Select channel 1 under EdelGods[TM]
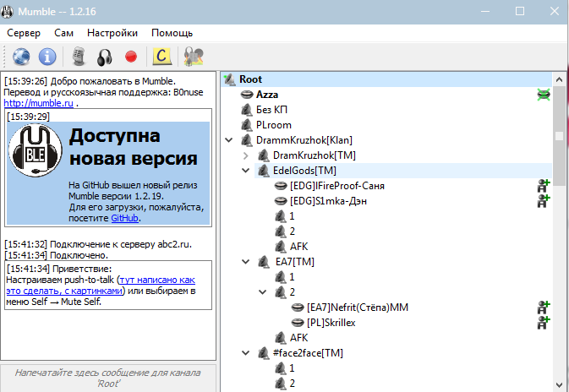This screenshot has height=392, width=569. pyautogui.click(x=292, y=216)
